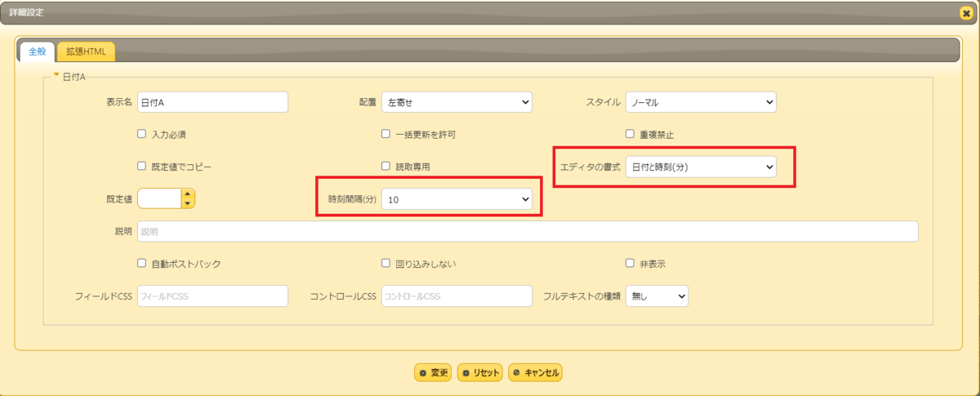Open the スタイル dropdown showing ノーマル
980x396 pixels.
tap(701, 102)
